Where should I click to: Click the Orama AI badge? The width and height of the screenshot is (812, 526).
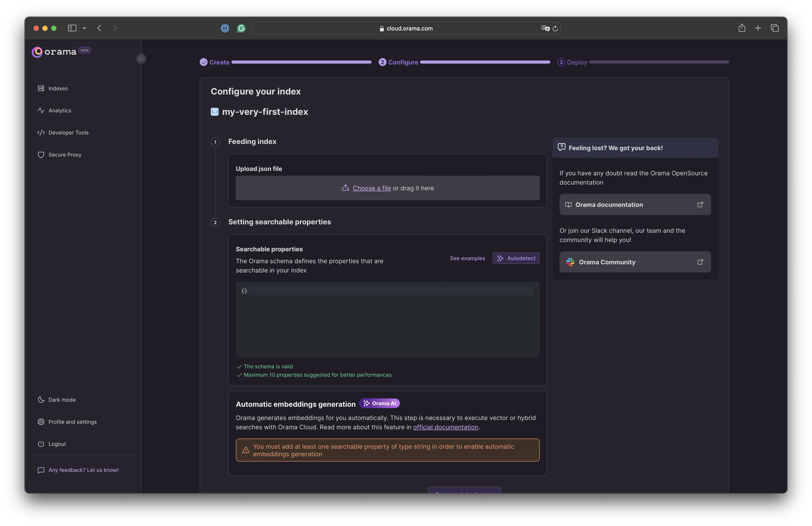[x=379, y=403]
